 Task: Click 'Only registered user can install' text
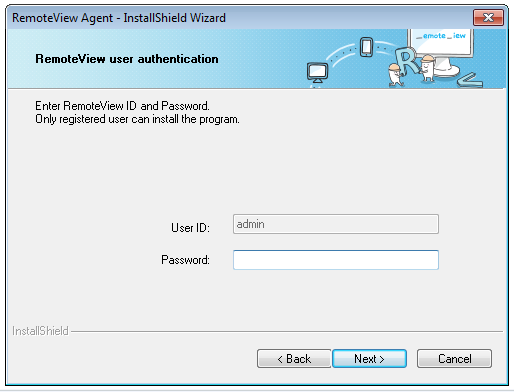tap(107, 119)
